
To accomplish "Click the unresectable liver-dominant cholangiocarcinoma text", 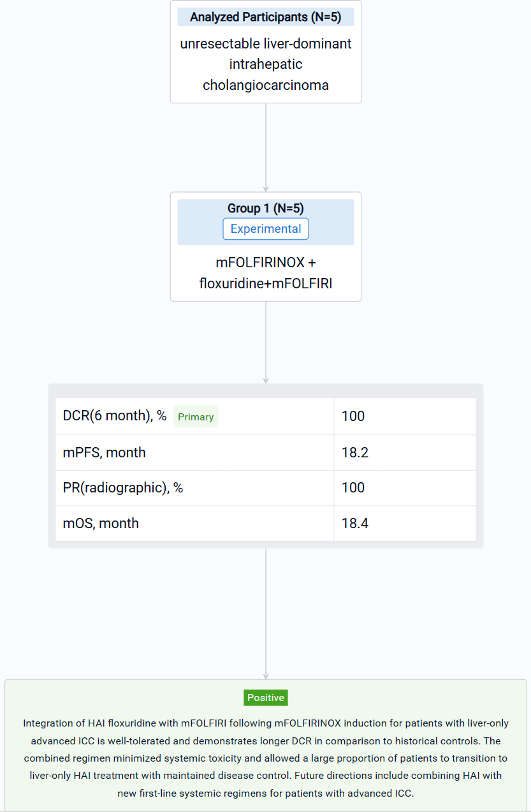I will (x=265, y=64).
